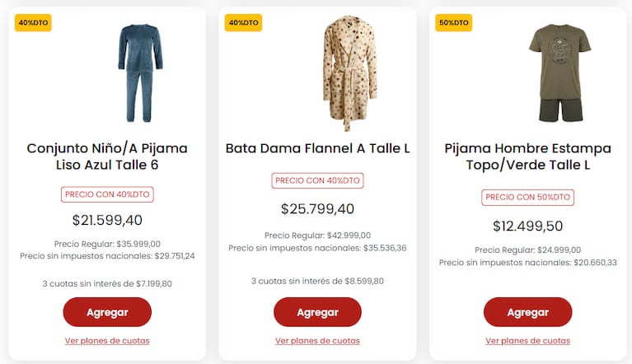Click the PRECIO CON 40%DTO tag on the robe
The width and height of the screenshot is (632, 364).
317,180
